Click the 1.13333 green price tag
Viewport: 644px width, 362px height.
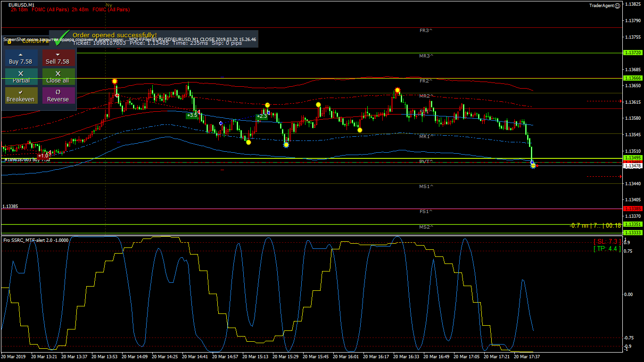pos(632,233)
